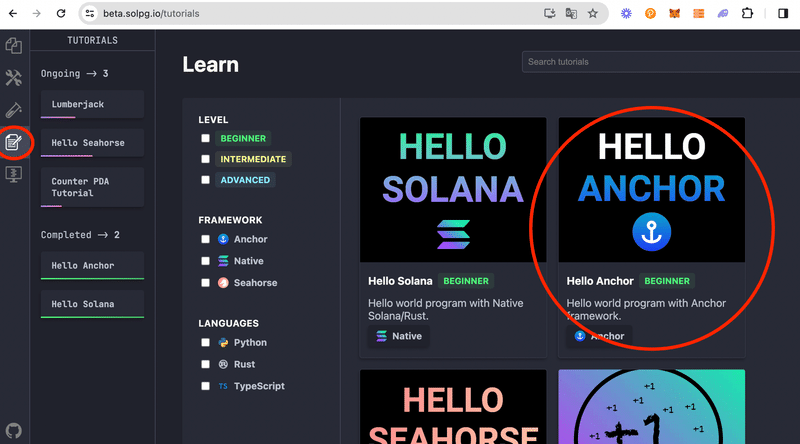
Task: Open the blue gear browser extension
Action: [626, 14]
